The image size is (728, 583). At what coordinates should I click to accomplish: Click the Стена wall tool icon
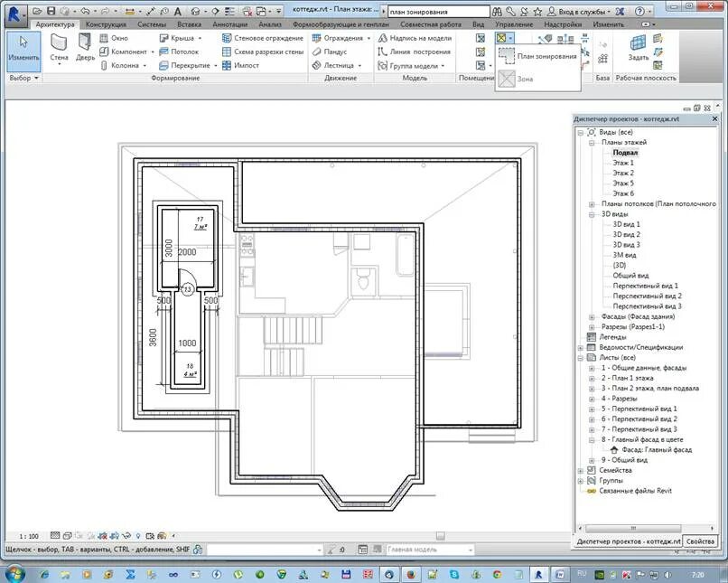(x=59, y=43)
